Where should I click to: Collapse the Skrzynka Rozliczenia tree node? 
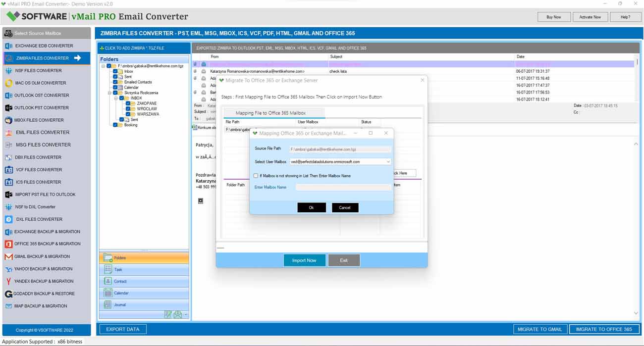point(109,93)
